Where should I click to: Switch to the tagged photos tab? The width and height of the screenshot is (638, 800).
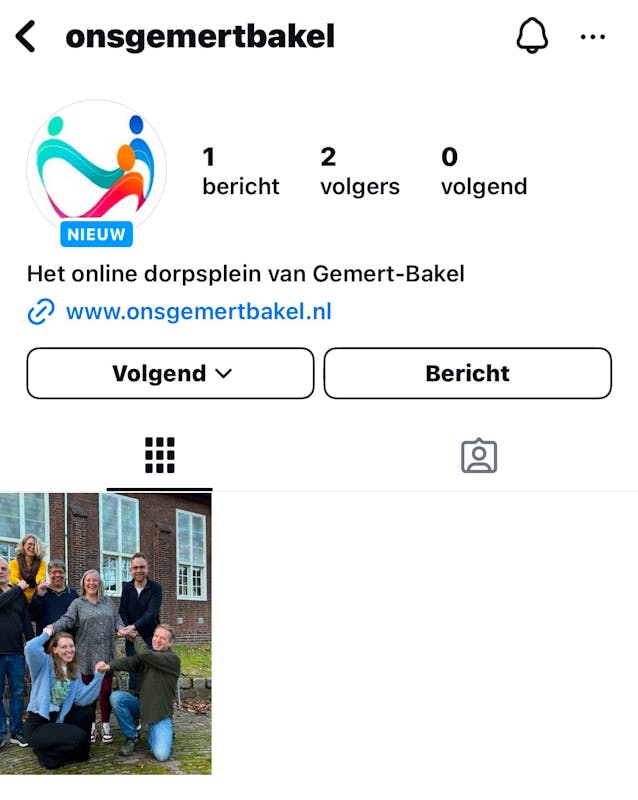coord(479,456)
